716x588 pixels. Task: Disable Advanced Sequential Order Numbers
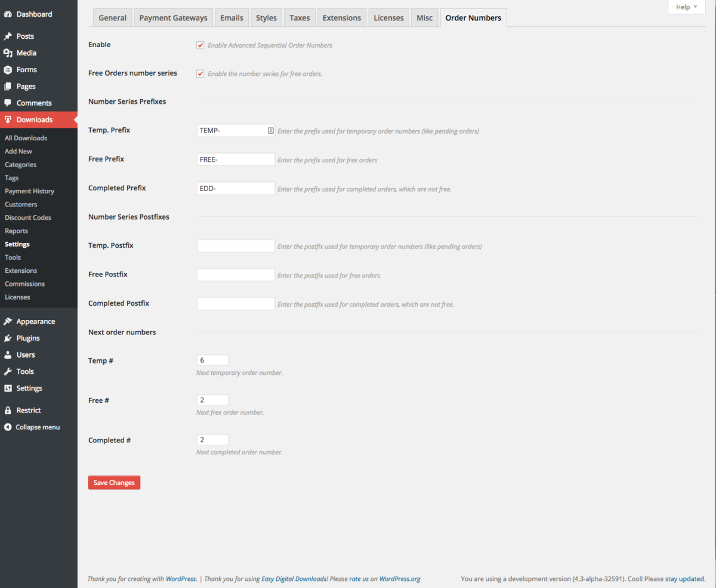tap(200, 45)
